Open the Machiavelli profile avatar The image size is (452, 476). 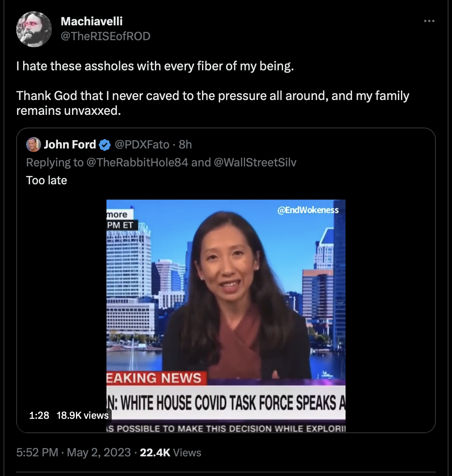[x=34, y=29]
